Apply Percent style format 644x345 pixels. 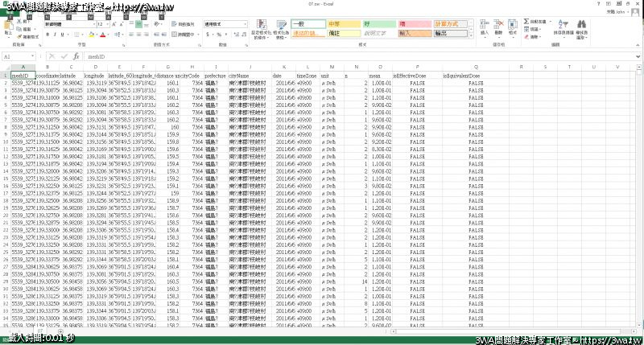click(x=219, y=35)
